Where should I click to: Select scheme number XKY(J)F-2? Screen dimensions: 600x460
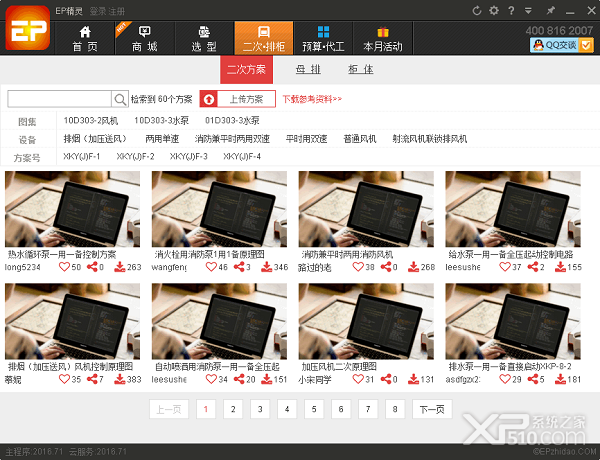point(135,157)
